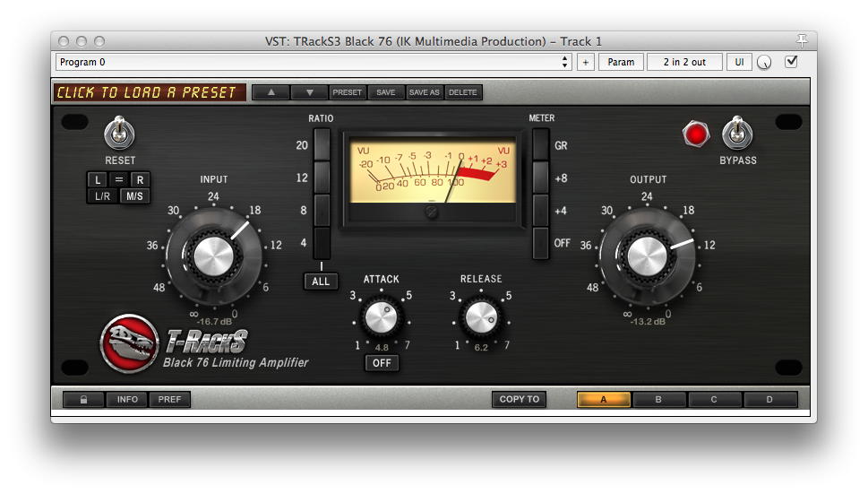Flip the RESET toggle switch
868x494 pixels.
tap(119, 133)
